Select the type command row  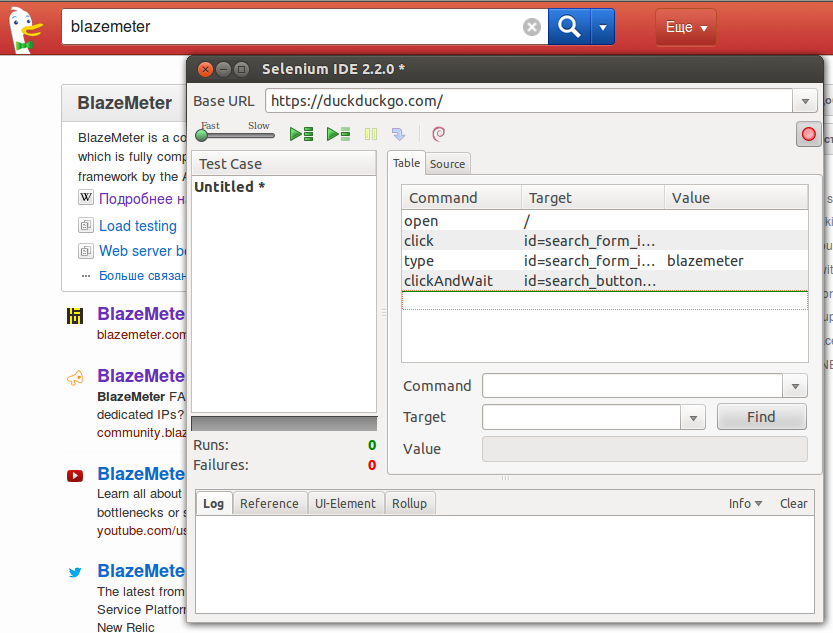(x=605, y=261)
